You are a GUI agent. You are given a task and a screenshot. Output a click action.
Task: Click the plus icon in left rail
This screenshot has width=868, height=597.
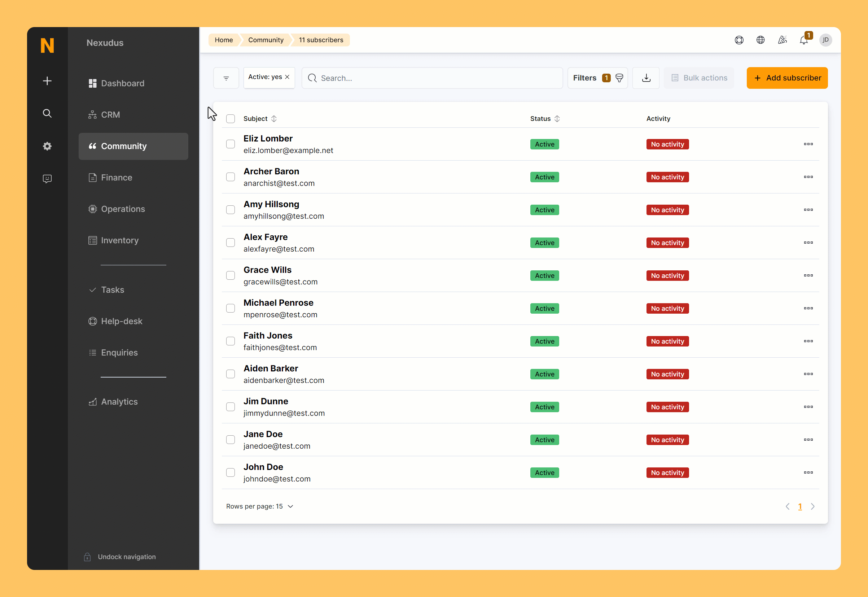point(47,81)
